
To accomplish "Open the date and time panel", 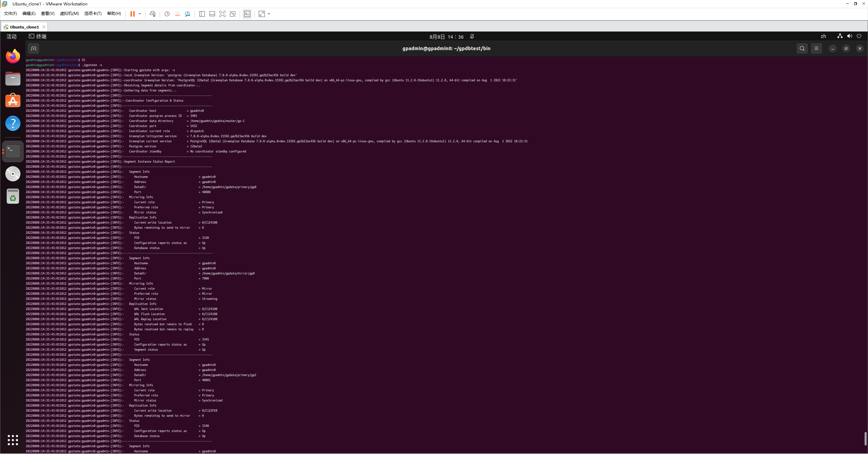I will 446,37.
